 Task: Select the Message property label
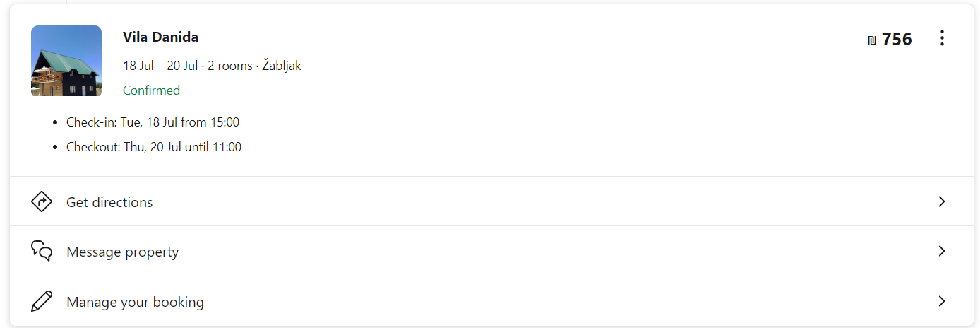pyautogui.click(x=122, y=252)
